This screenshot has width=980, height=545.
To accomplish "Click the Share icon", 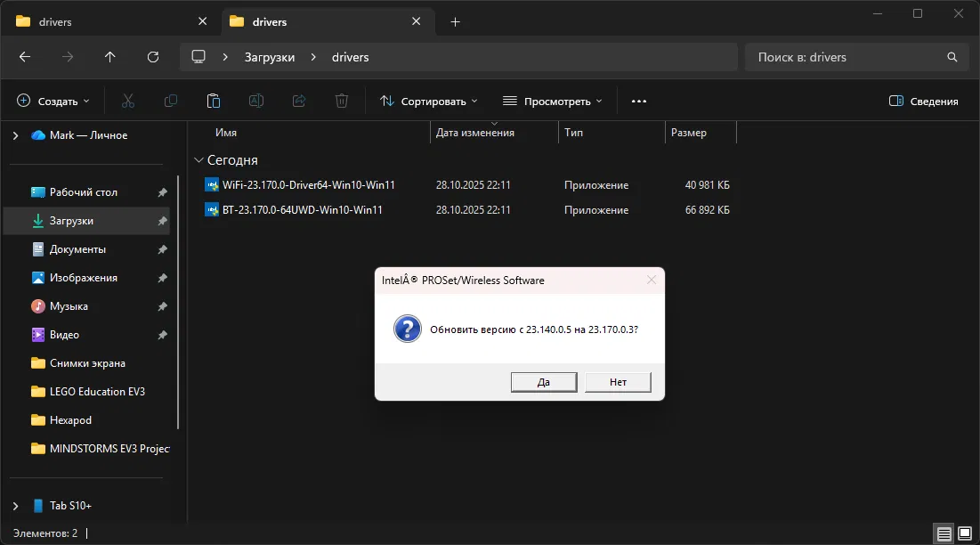I will pos(299,101).
